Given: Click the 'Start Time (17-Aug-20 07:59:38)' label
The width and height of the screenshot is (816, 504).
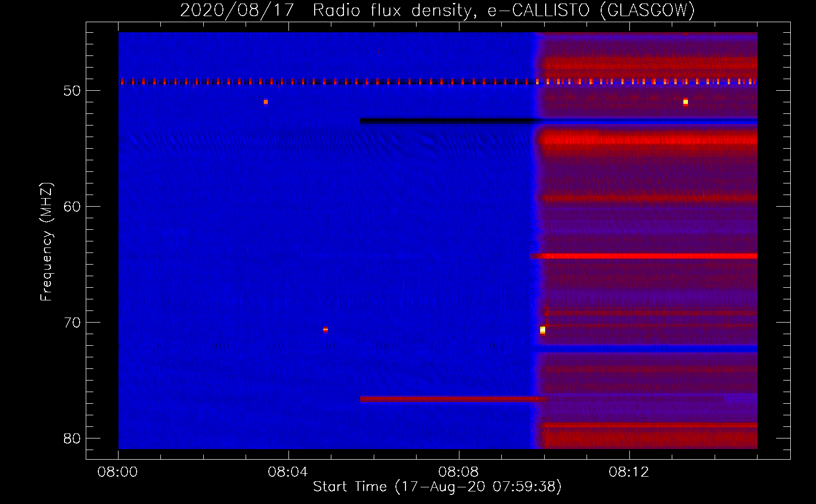Looking at the screenshot, I should (437, 486).
